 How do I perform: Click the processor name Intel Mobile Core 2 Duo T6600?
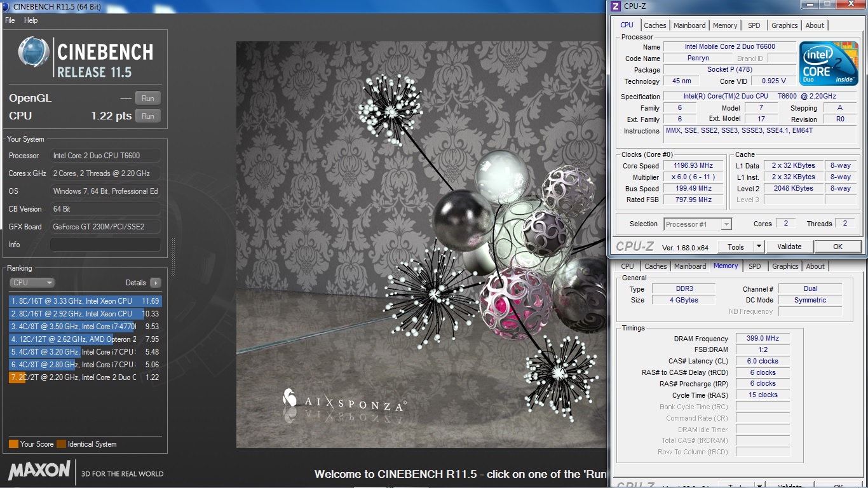[x=729, y=46]
